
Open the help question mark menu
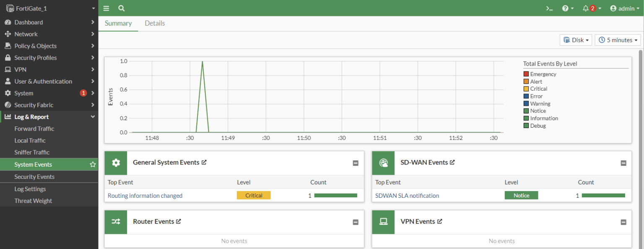[566, 8]
